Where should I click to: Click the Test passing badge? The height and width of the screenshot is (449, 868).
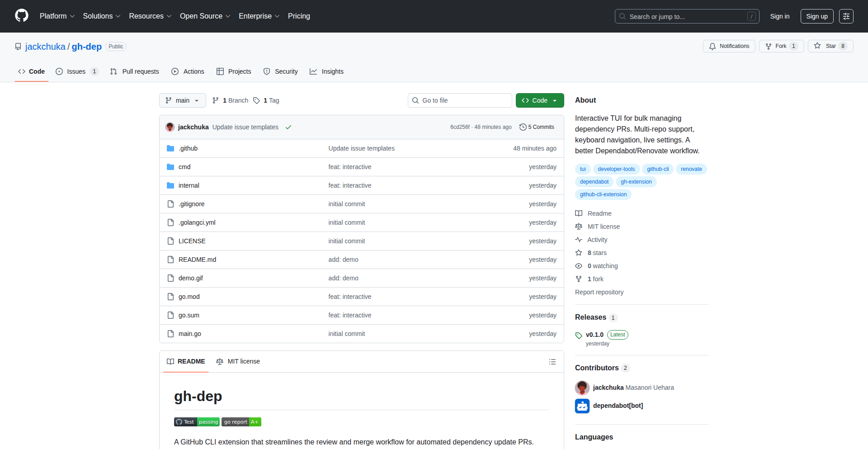(197, 422)
